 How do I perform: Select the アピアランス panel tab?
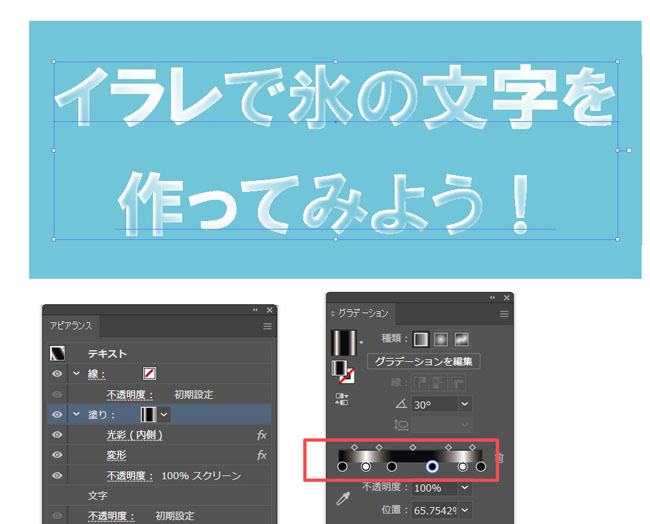click(x=71, y=326)
